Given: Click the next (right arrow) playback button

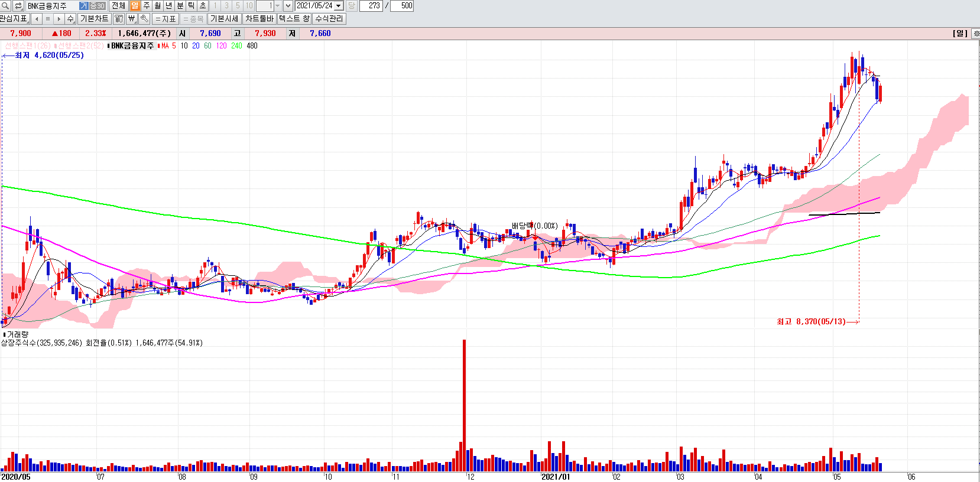Looking at the screenshot, I should tap(59, 19).
